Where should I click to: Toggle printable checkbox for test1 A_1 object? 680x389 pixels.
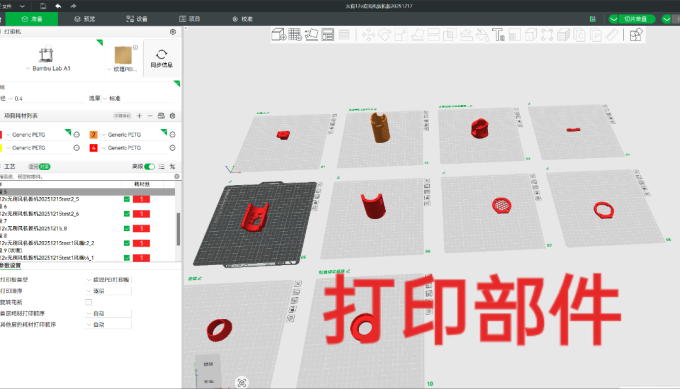click(x=127, y=258)
